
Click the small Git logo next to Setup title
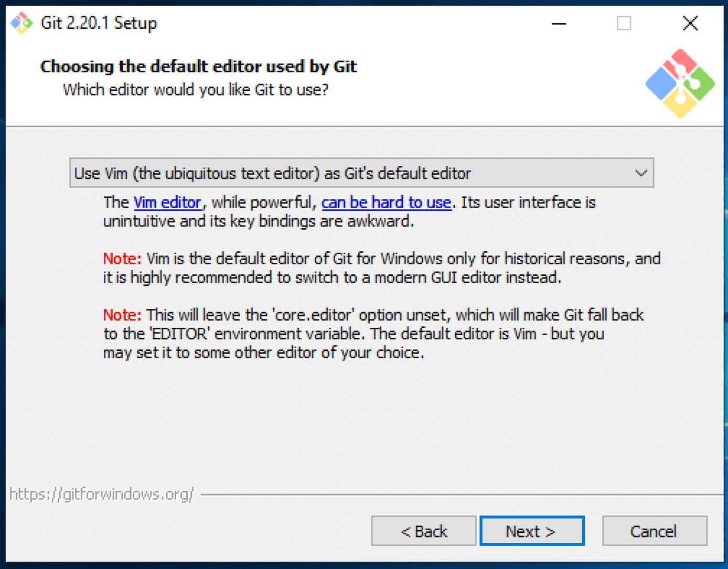tap(21, 23)
